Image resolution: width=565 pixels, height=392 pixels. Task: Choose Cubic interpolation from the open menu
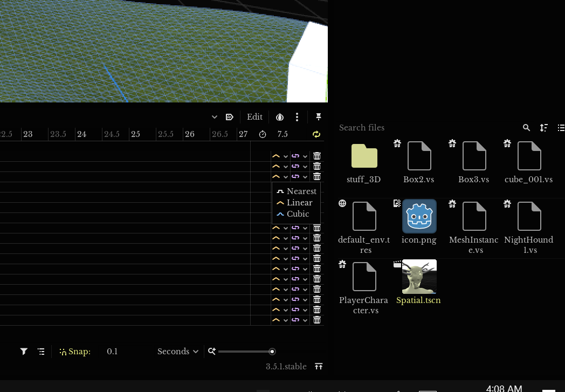pos(298,214)
